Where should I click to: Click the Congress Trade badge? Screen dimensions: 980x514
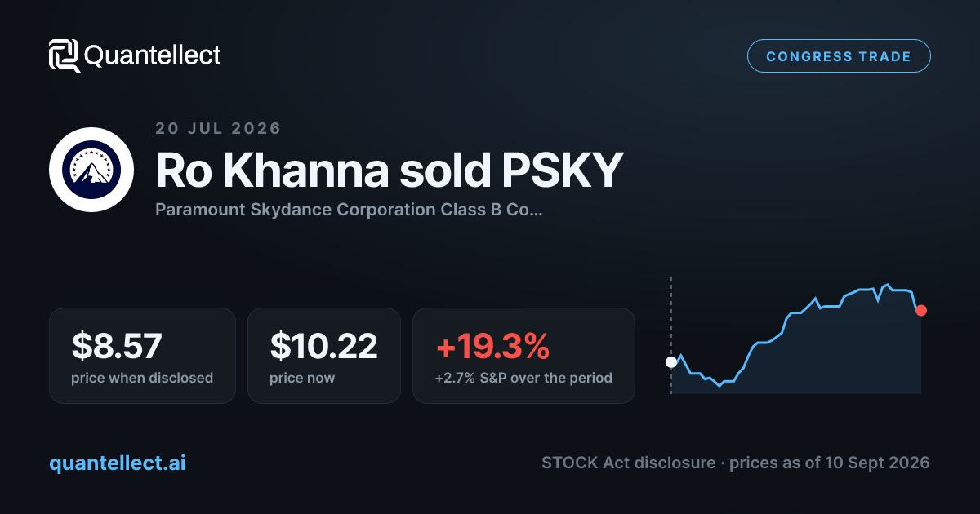pyautogui.click(x=839, y=56)
